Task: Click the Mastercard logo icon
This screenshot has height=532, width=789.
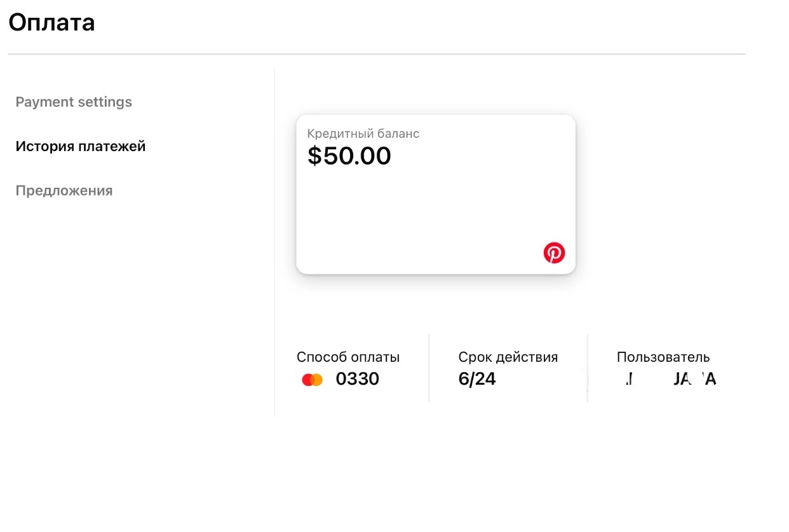Action: tap(313, 380)
